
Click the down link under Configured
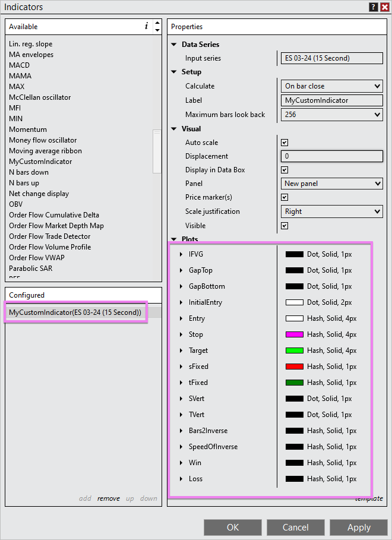148,498
